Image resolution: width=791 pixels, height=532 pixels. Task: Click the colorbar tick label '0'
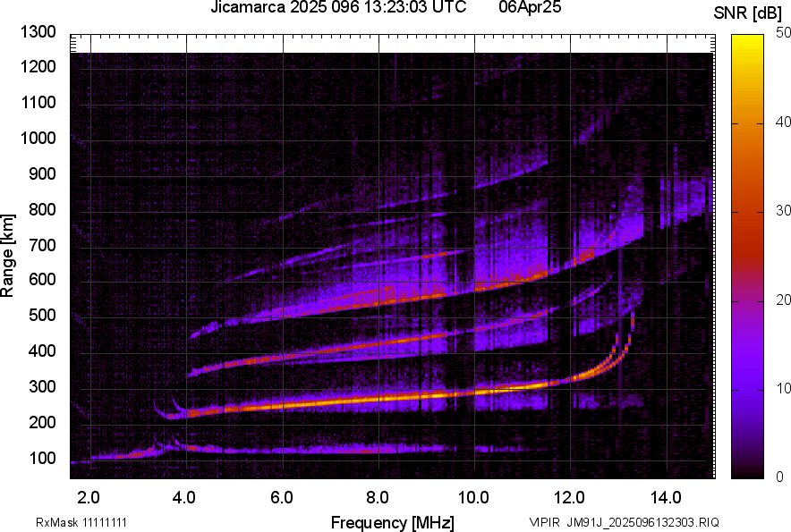780,477
